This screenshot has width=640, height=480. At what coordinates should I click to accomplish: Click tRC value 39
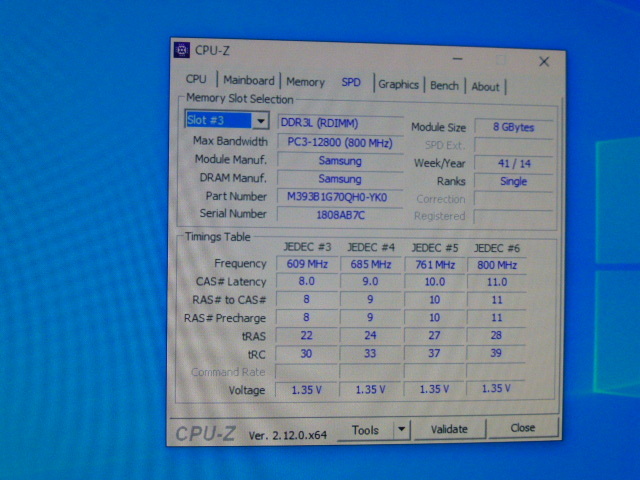tap(496, 353)
